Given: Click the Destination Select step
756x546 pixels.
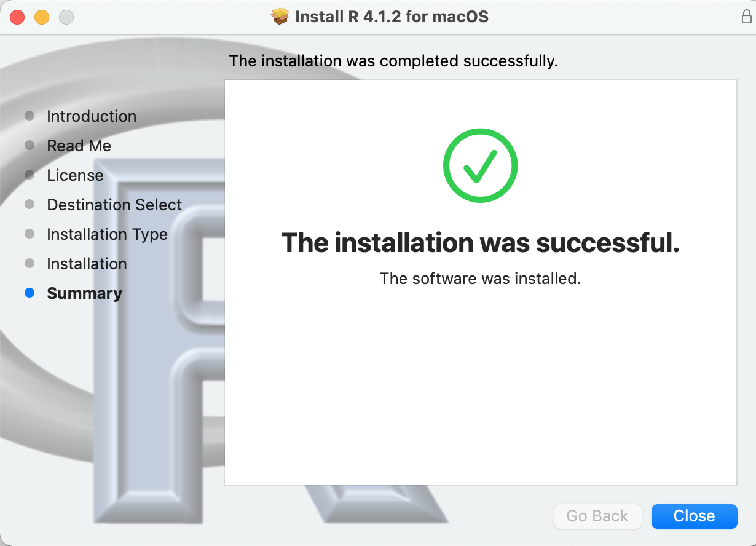Looking at the screenshot, I should (x=114, y=205).
